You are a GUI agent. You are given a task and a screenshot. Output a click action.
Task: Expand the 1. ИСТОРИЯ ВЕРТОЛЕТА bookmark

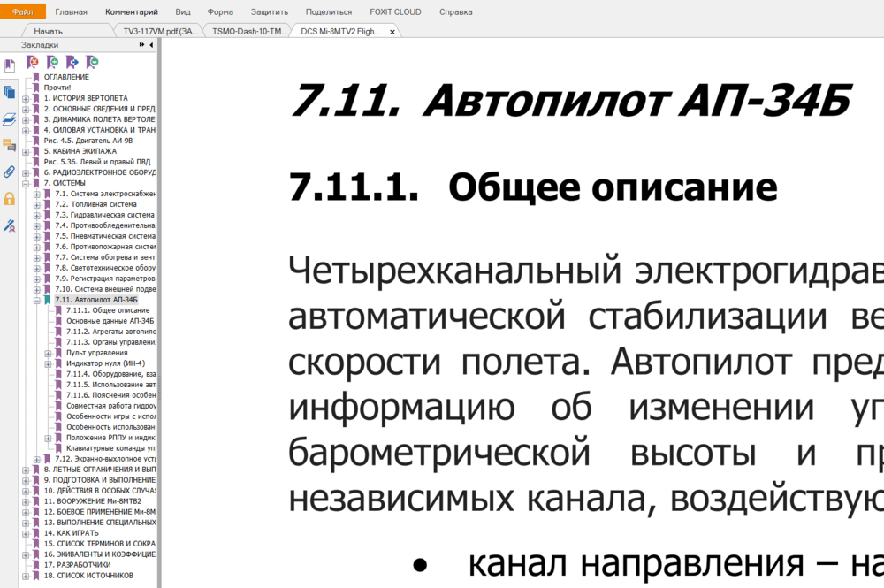coord(26,99)
